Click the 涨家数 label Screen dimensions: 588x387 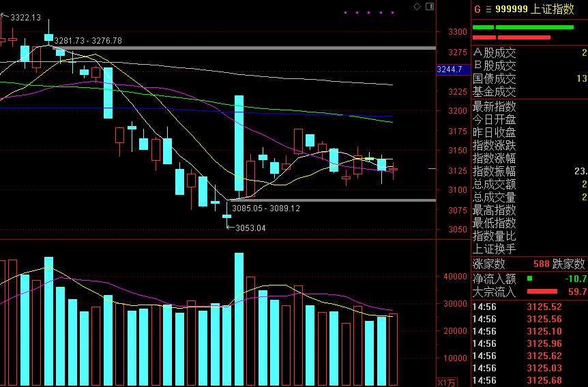488,264
